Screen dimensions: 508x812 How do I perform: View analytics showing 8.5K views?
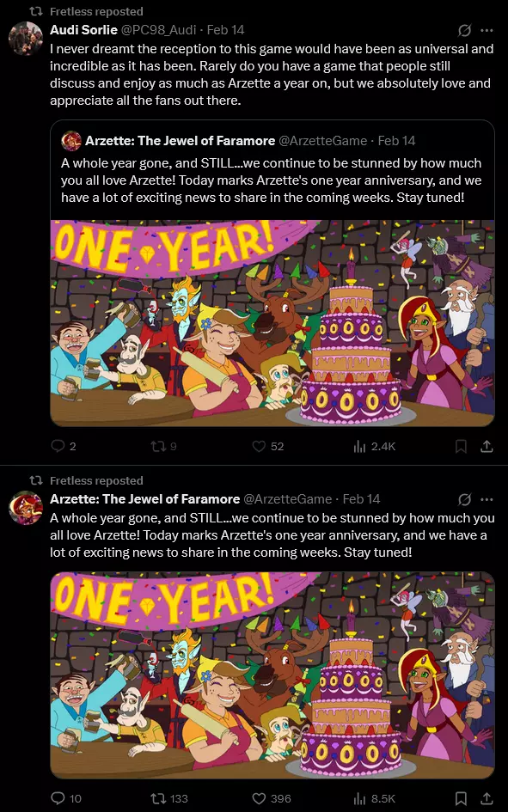point(375,798)
